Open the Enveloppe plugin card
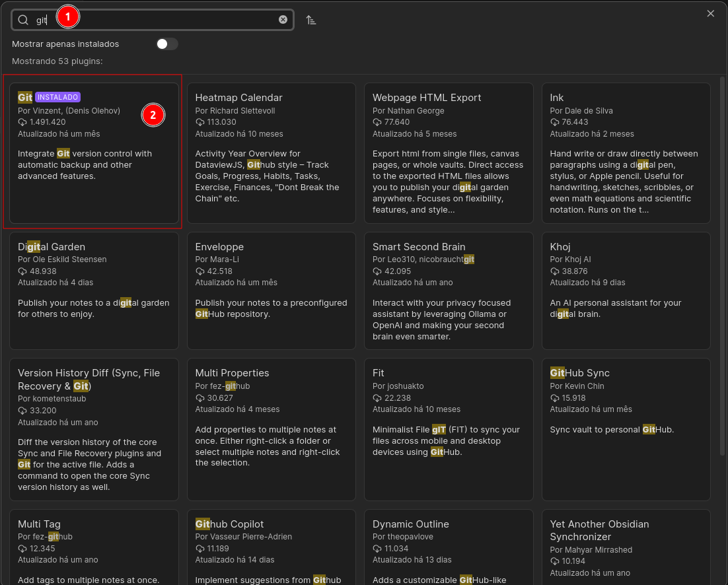This screenshot has height=585, width=728. click(271, 291)
